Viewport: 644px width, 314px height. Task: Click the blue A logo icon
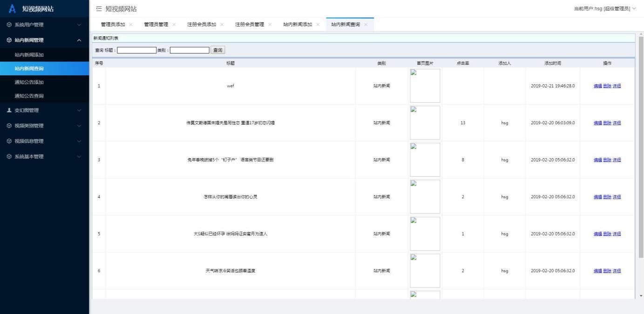click(x=13, y=8)
